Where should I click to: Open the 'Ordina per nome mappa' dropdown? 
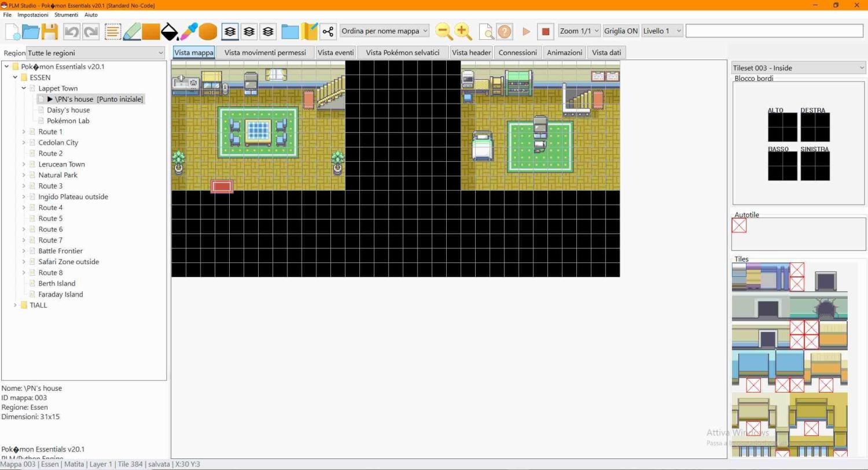[385, 31]
